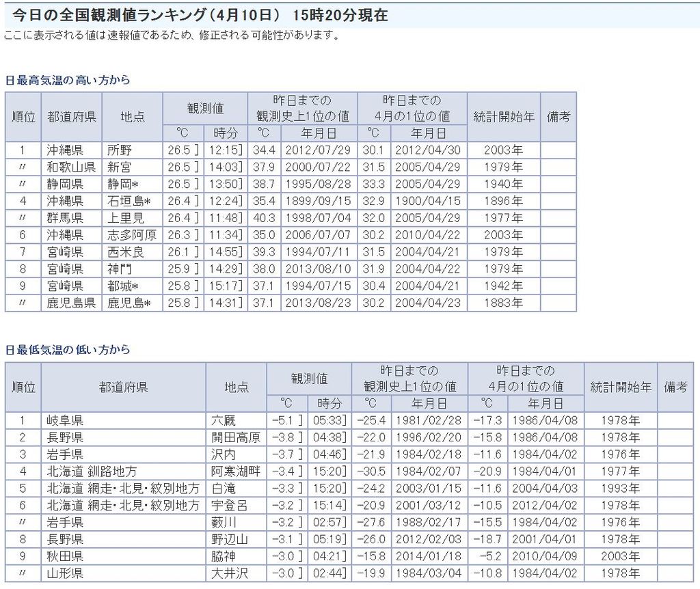Viewport: 700px width, 589px height.
Task: Click the 宇登呂 location name
Action: point(229,506)
